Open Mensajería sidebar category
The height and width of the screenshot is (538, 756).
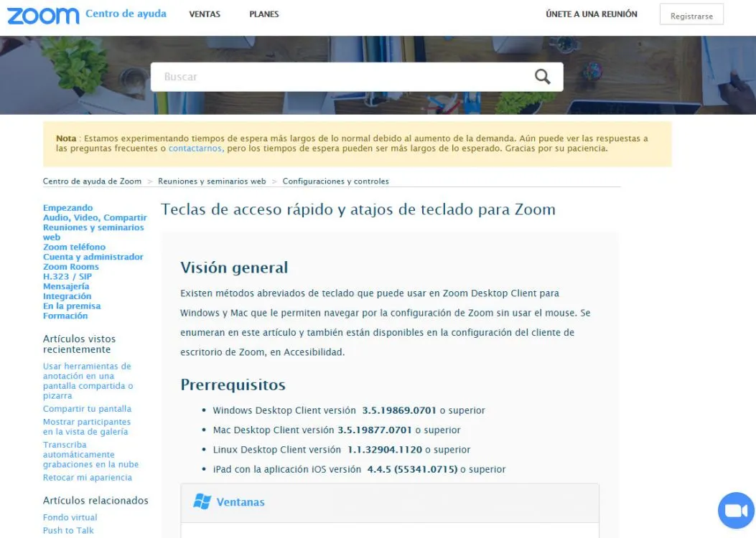pos(66,286)
